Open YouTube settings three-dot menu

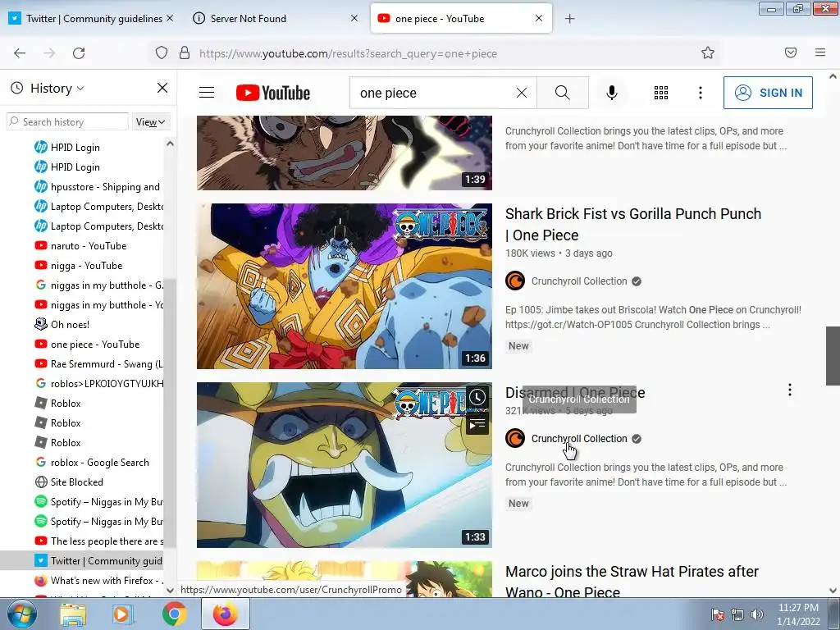tap(701, 93)
